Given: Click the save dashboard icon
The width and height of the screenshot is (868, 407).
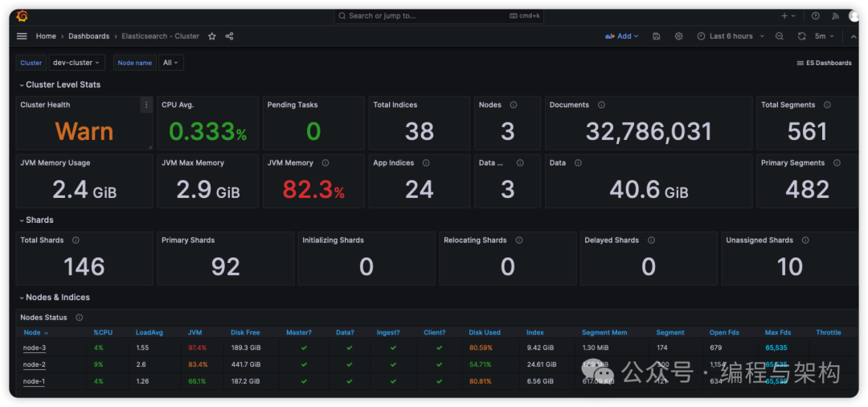Looking at the screenshot, I should [656, 36].
